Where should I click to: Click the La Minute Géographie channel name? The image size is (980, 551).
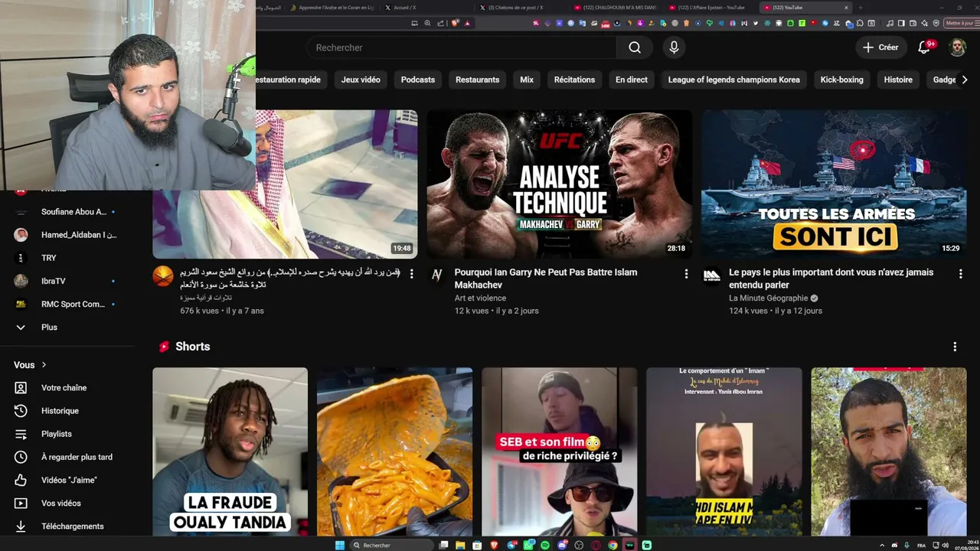coord(768,298)
